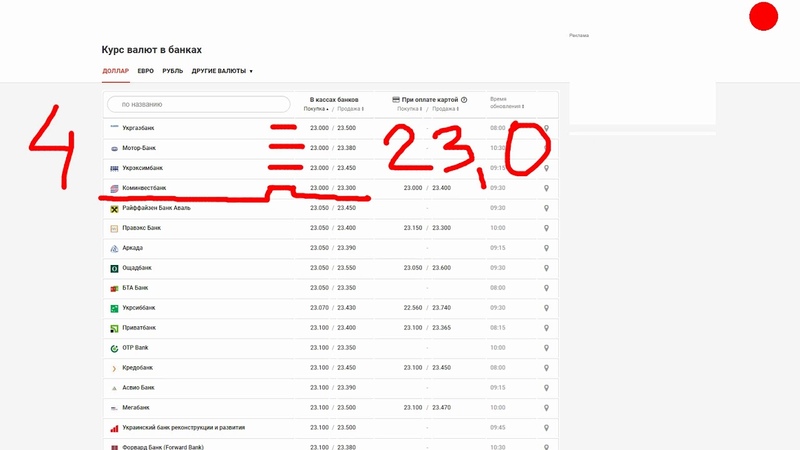Select Правэкс Банк card rate 23.150 / 23.300

point(427,228)
